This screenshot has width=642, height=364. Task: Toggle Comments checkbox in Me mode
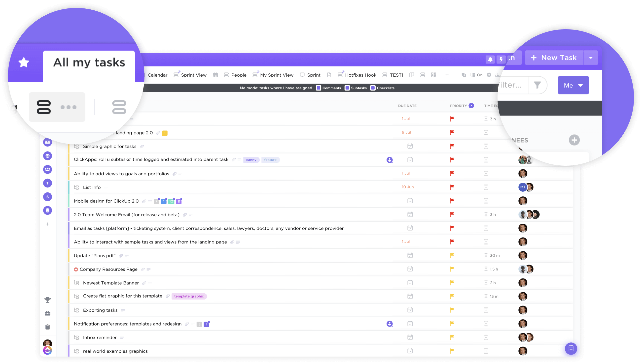[x=319, y=88]
